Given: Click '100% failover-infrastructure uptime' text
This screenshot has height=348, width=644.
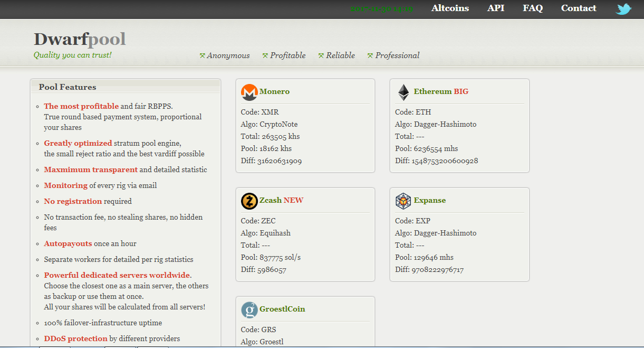Looking at the screenshot, I should coord(103,323).
